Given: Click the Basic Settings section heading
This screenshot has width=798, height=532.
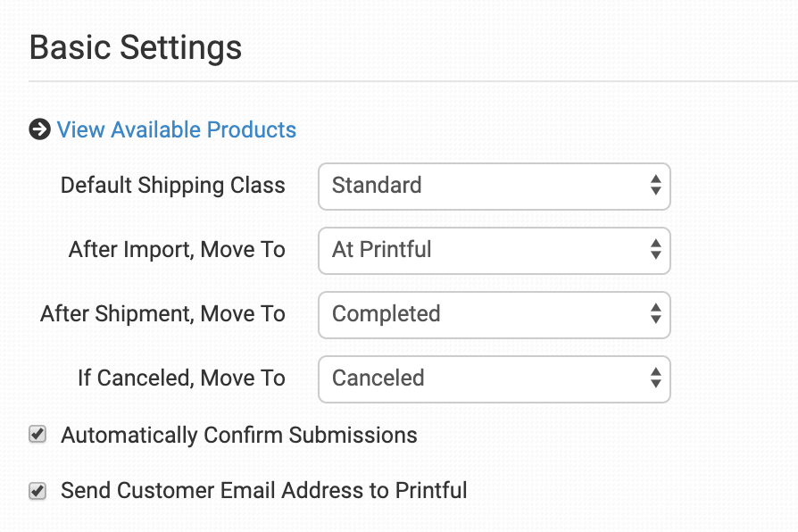Looking at the screenshot, I should coord(136,47).
